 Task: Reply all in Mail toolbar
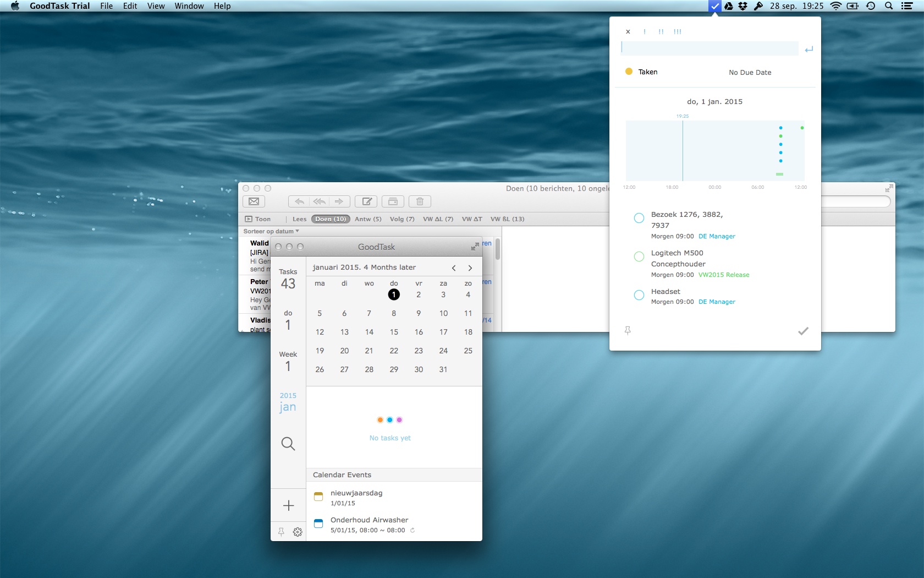(319, 201)
